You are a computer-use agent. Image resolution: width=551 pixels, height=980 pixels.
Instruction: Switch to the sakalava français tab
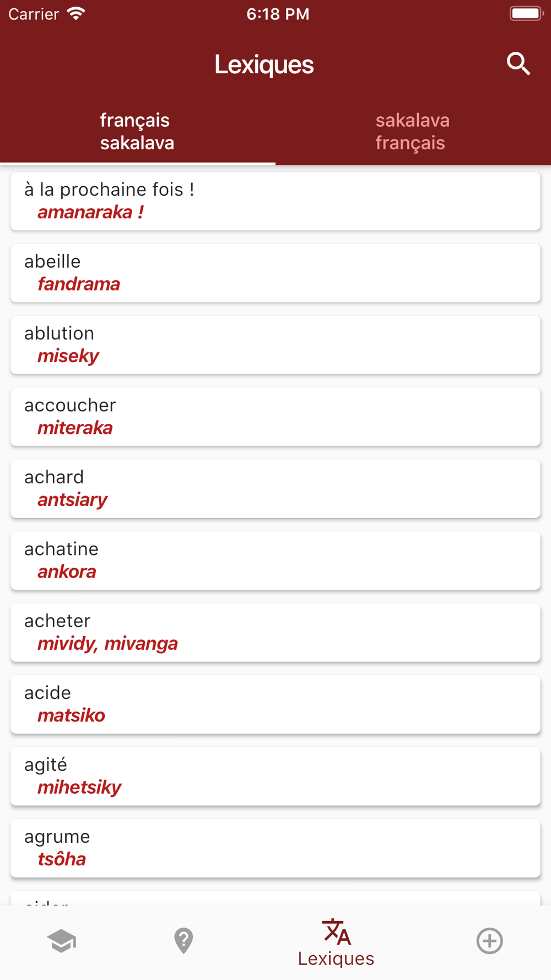[413, 132]
